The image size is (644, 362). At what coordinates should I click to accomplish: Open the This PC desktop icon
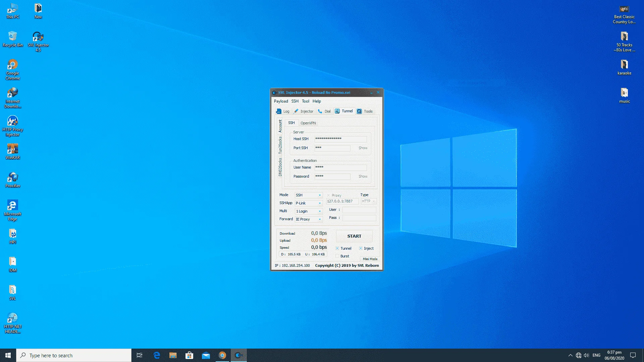click(x=12, y=11)
